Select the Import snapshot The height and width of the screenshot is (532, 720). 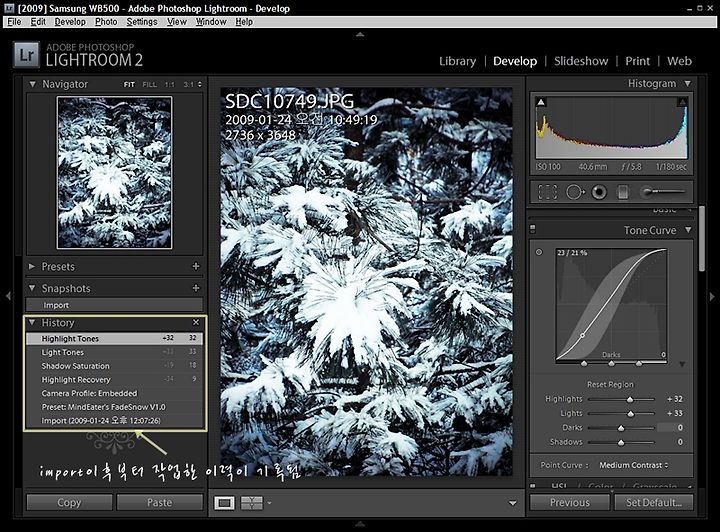click(x=114, y=305)
